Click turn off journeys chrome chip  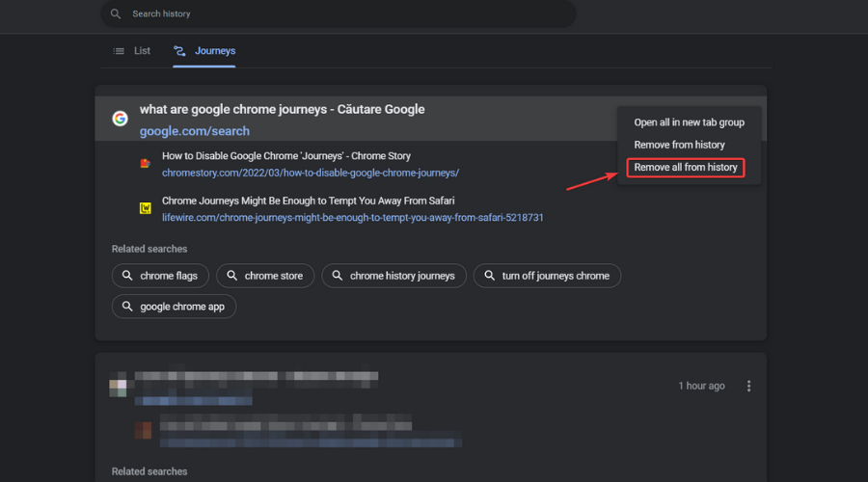pyautogui.click(x=547, y=276)
